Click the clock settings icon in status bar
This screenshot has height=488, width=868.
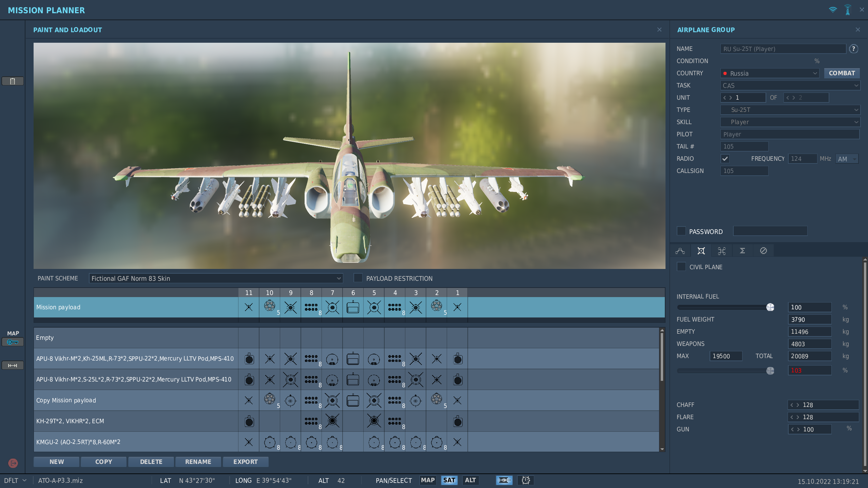525,480
